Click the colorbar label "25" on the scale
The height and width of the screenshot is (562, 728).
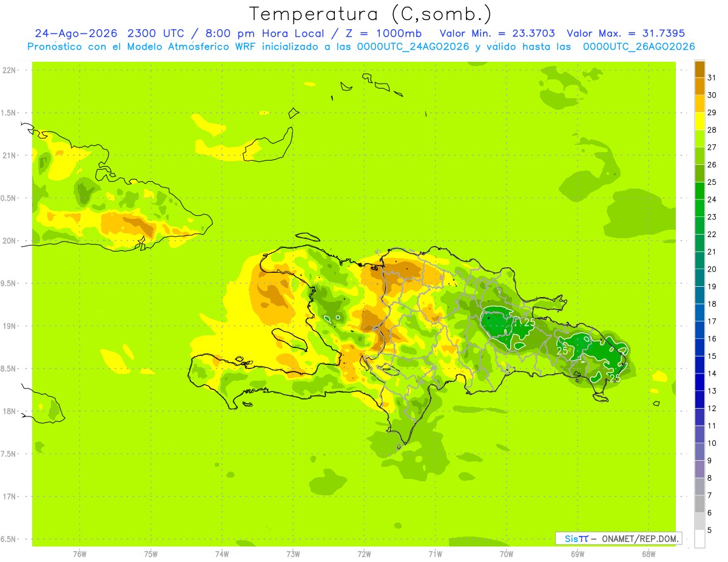point(712,182)
